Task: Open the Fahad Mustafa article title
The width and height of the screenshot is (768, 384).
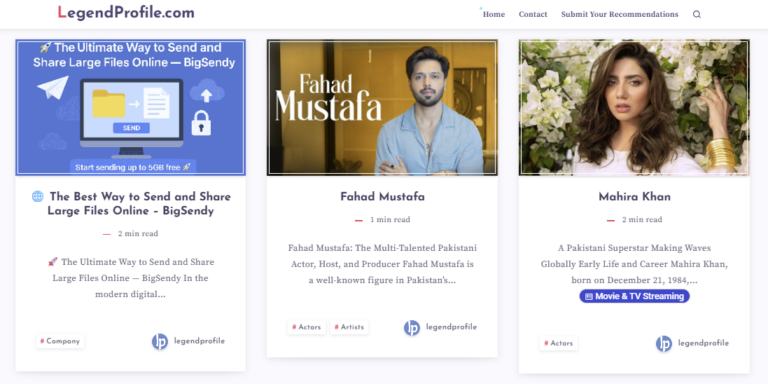Action: pyautogui.click(x=383, y=197)
